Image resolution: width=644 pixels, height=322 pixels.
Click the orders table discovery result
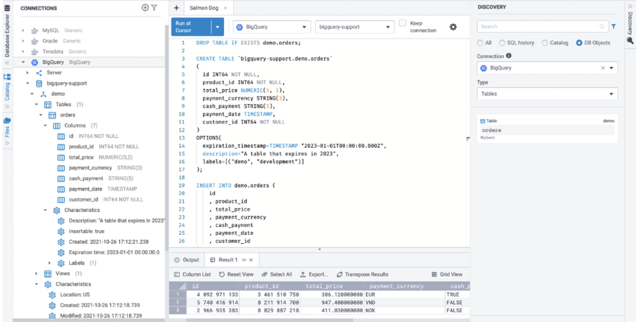(x=548, y=129)
